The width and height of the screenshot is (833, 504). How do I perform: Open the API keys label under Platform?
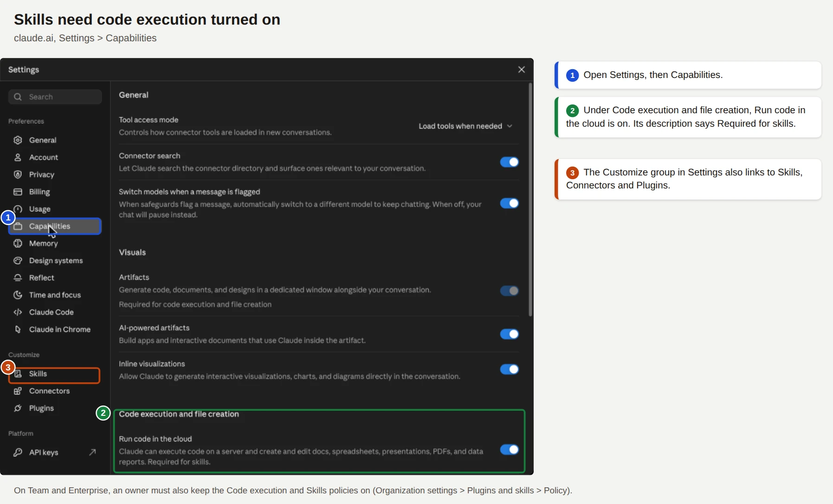click(x=44, y=452)
